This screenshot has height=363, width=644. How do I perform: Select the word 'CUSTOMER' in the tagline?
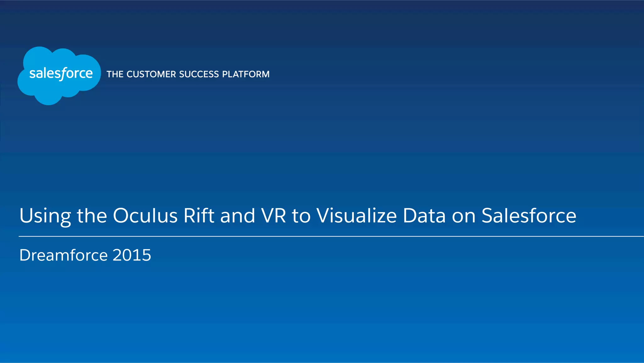tap(151, 74)
